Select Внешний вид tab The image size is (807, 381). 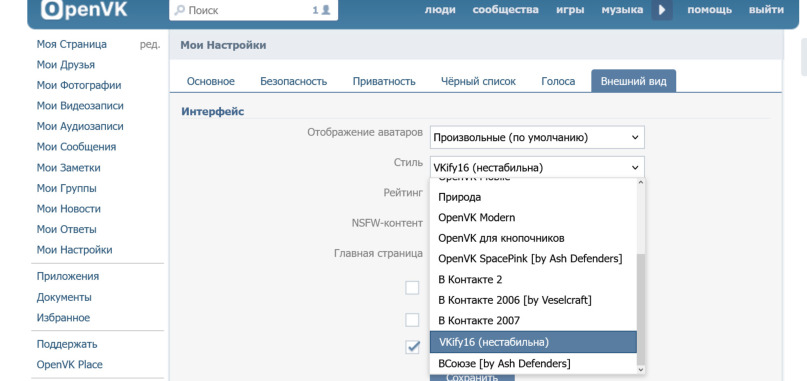click(634, 81)
